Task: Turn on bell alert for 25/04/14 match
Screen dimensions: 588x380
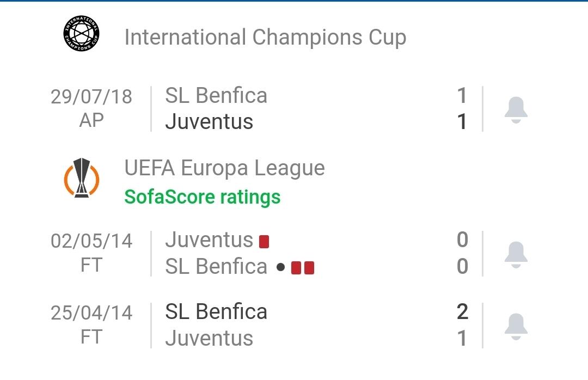Action: coord(516,326)
